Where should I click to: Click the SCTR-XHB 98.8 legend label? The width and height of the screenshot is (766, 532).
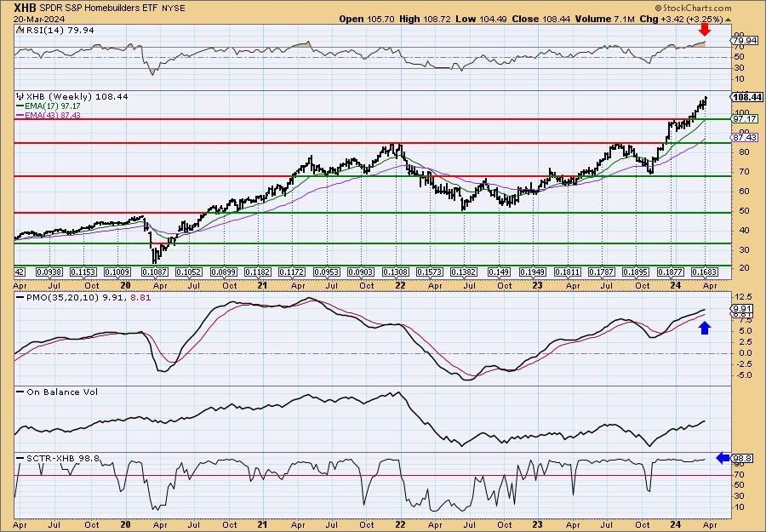[59, 458]
